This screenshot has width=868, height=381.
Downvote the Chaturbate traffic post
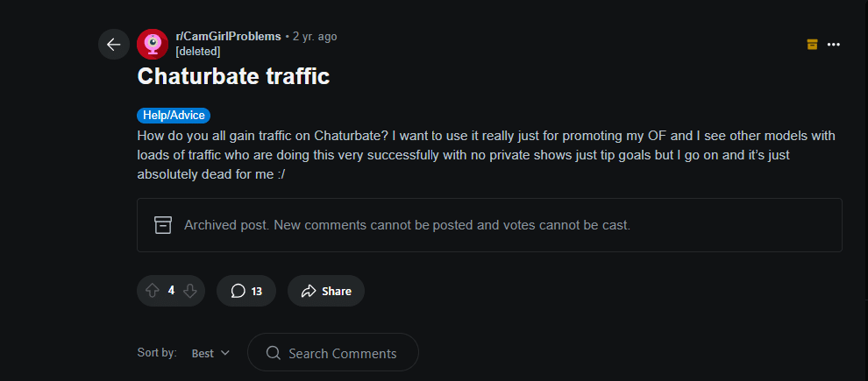[x=190, y=291]
